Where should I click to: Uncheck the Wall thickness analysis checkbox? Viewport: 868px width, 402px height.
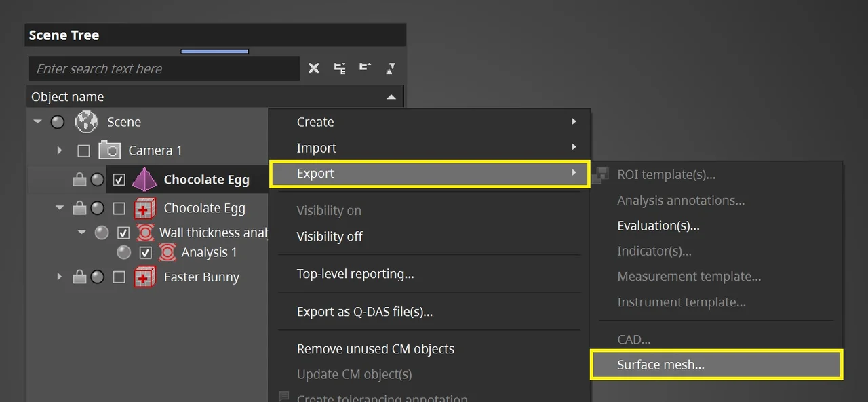(x=123, y=233)
